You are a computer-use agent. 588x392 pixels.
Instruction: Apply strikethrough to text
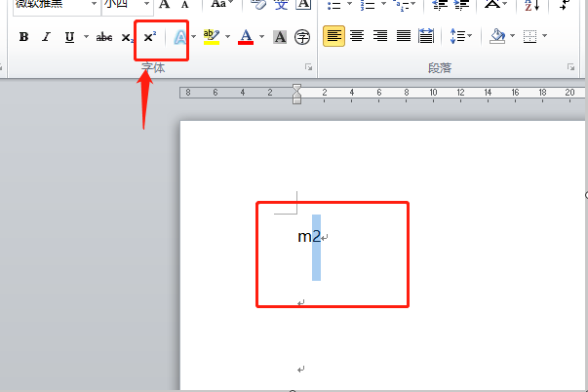tap(104, 37)
